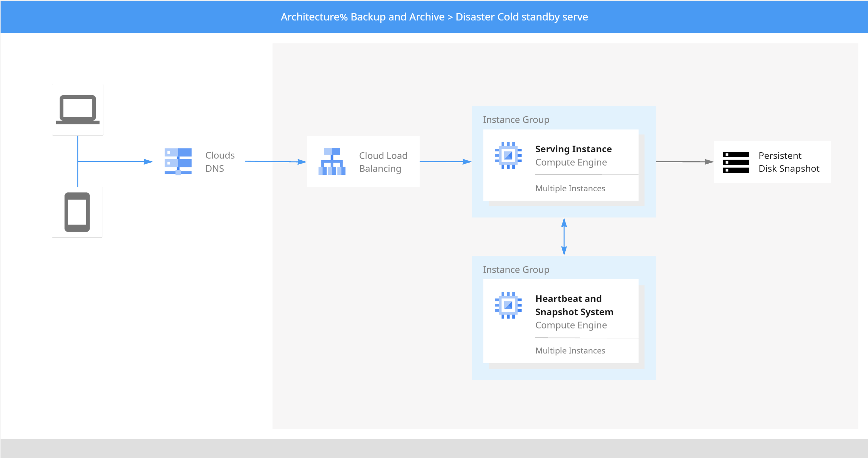Select the Backup and Archive breadcrumb item
Screen dimensions: 868x458
[396, 17]
